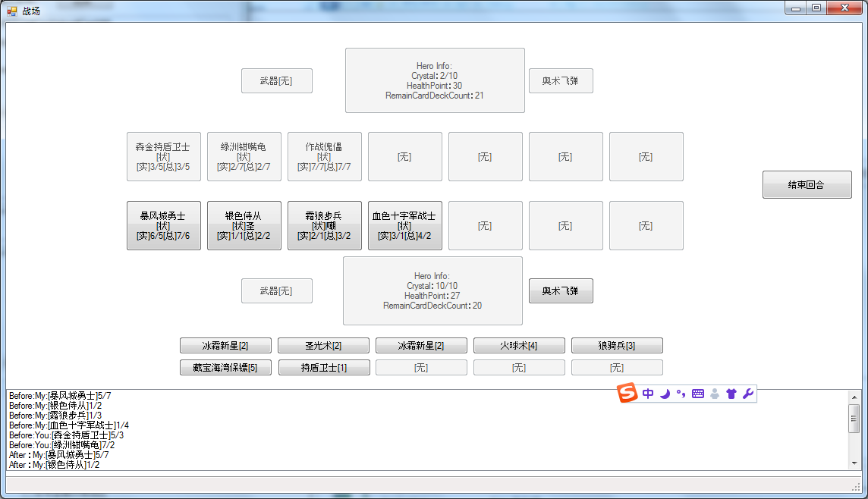The image size is (868, 499).
Task: Click log line Before:You:[森金持盾卫士]5/3
Action: pos(67,435)
